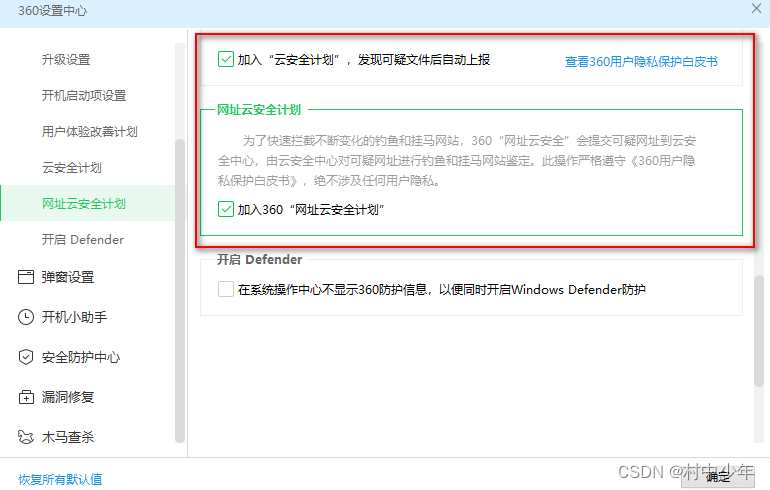The width and height of the screenshot is (770, 490).
Task: Click the main content vertical scrollbar
Action: click(759, 330)
